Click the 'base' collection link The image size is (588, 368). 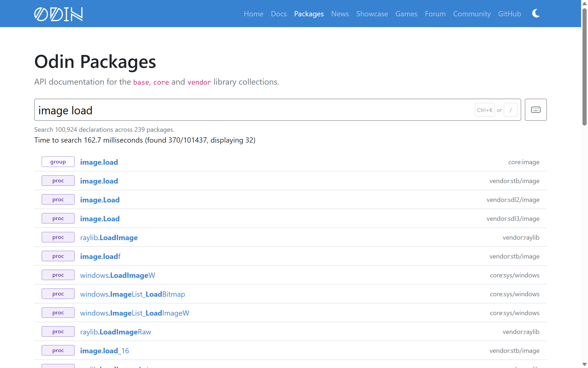tap(141, 82)
